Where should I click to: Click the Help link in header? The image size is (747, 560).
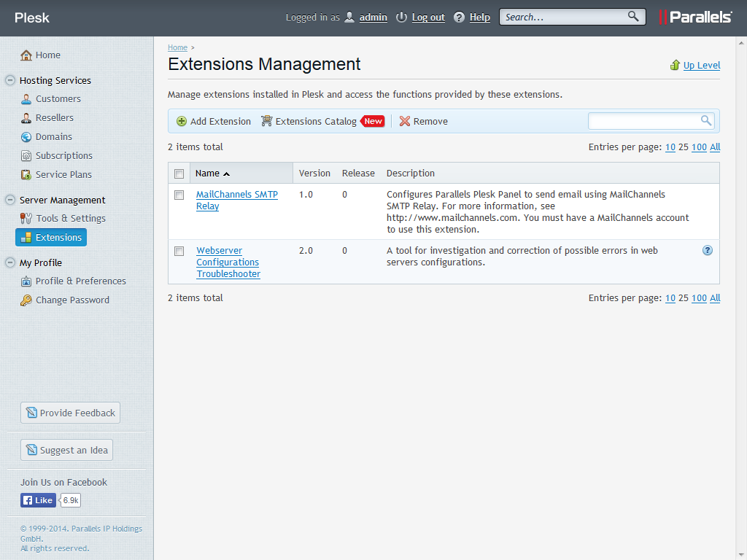pos(480,17)
